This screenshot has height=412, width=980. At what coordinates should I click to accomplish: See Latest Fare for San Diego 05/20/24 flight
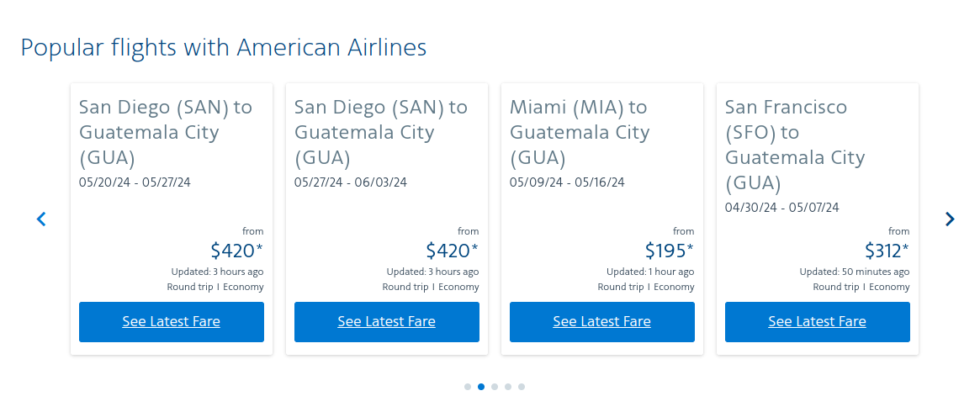171,321
